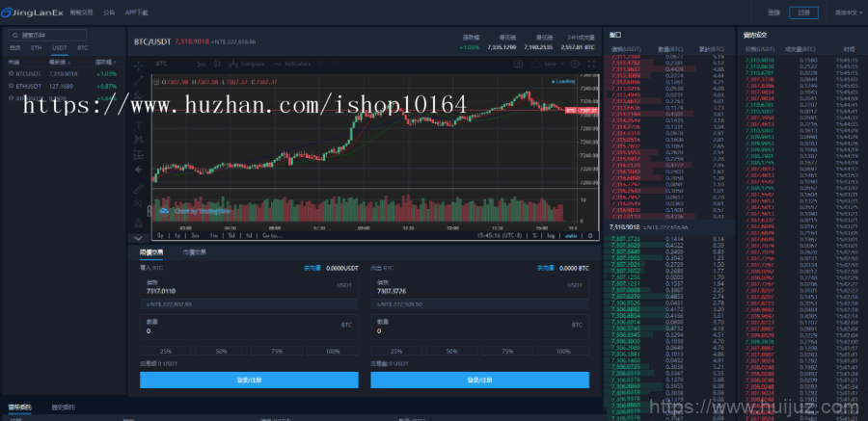Favorite ETHUSDT with its star icon
Screen dimensions: 868x421
(11, 86)
